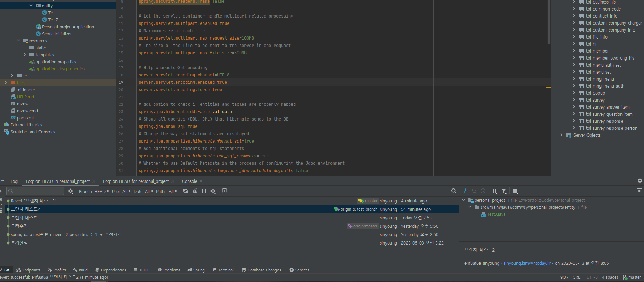
Task: Click the UTF-8 encoding in status bar
Action: pos(592,277)
